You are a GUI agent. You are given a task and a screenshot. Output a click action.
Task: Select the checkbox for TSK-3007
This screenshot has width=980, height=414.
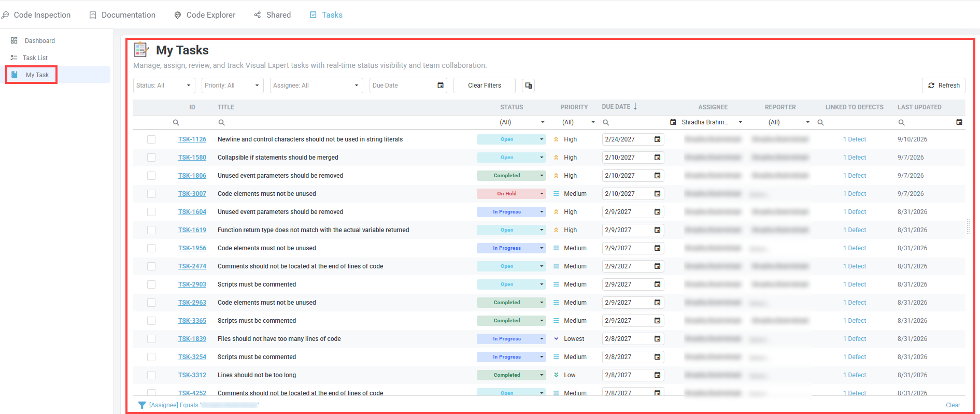click(x=151, y=194)
